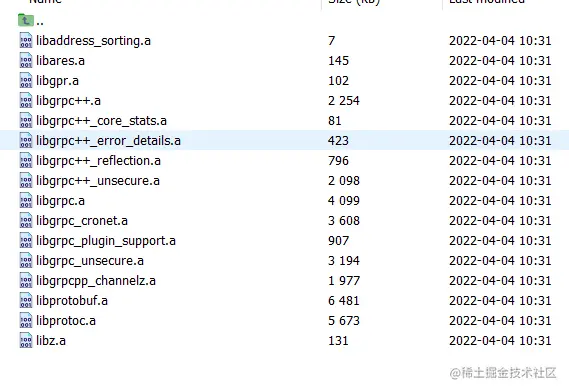Viewport: 569px width, 392px height.
Task: Select libgrpc++_unsecure.a file name
Action: click(x=98, y=180)
